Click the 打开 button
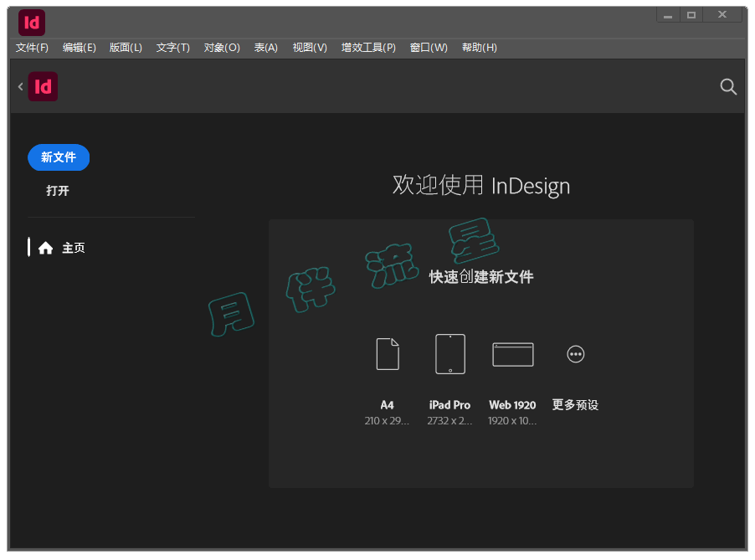Screen dimensions: 755x560 (58, 191)
